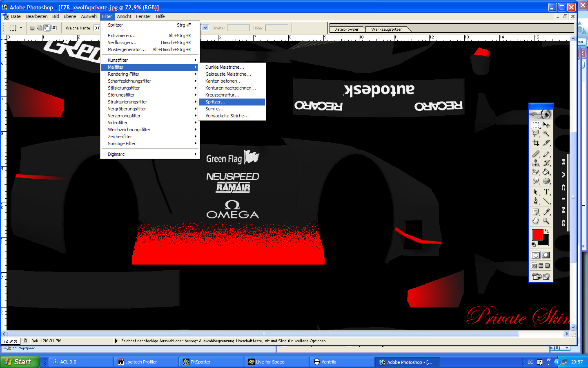Select the Eyedropper tool
Viewport: 588px width, 368px height.
pyautogui.click(x=546, y=212)
